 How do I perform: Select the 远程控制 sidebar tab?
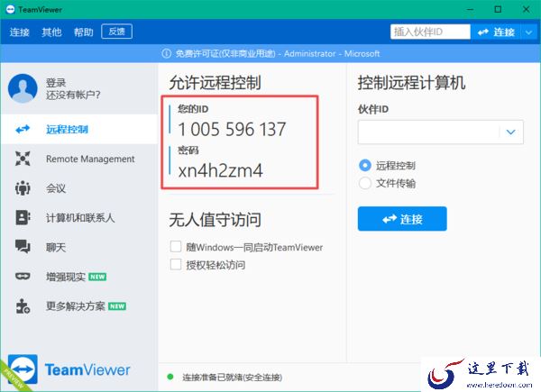79,129
